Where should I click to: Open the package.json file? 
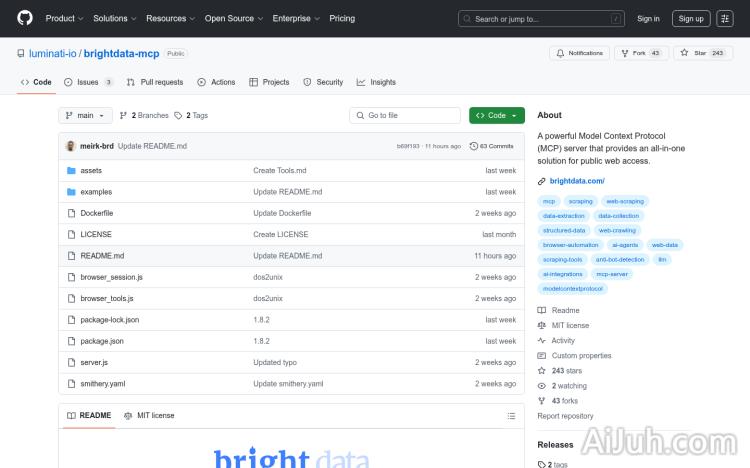[x=102, y=341]
